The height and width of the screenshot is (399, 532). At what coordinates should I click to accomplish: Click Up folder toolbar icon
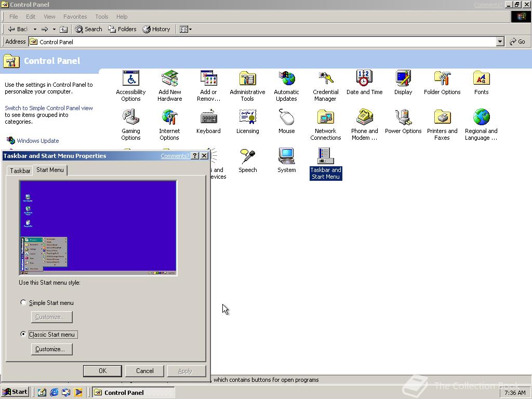tap(63, 29)
